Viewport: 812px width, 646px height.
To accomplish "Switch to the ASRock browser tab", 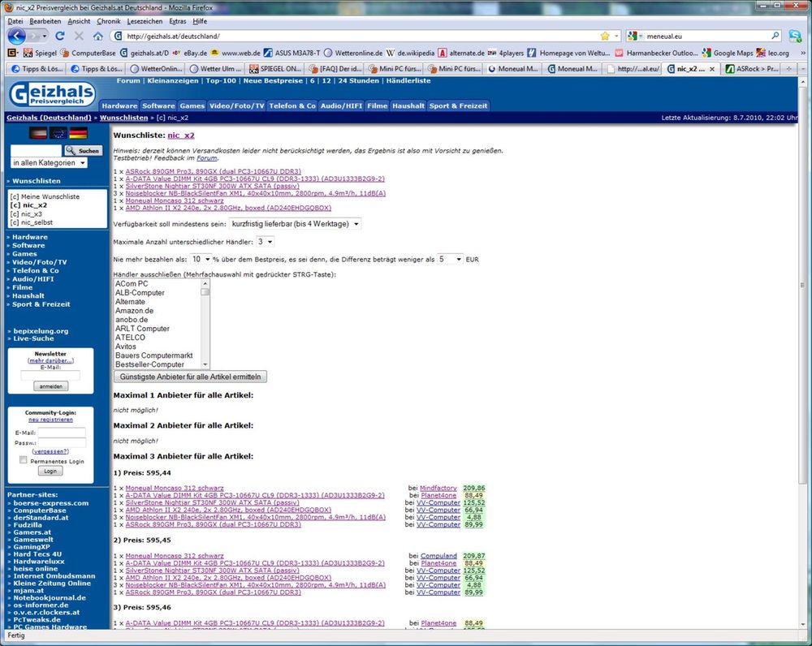I will 751,68.
